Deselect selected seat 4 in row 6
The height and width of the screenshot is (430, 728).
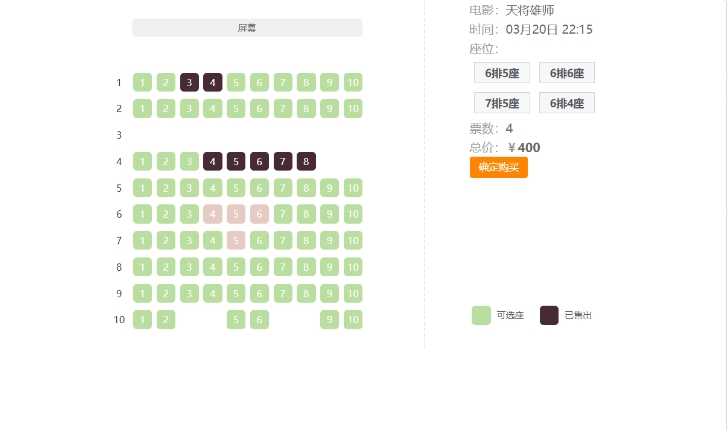(x=213, y=214)
